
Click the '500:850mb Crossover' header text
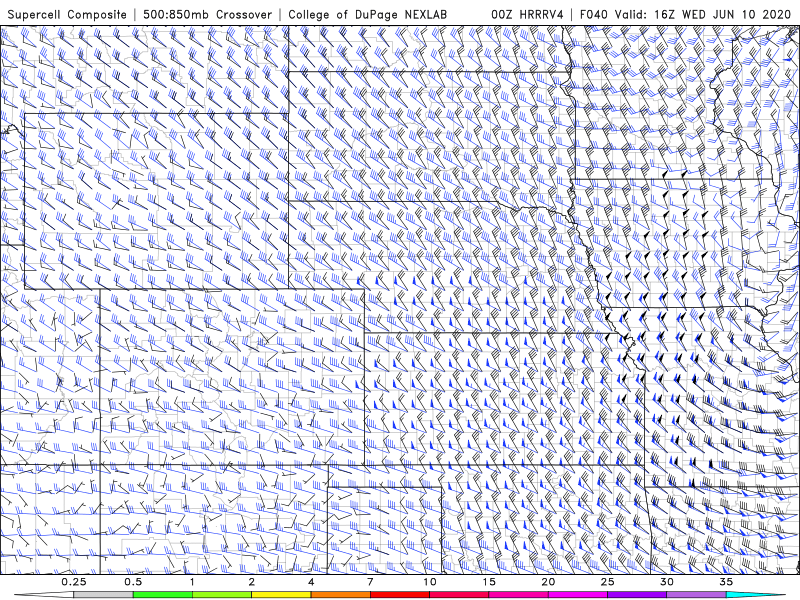[208, 14]
